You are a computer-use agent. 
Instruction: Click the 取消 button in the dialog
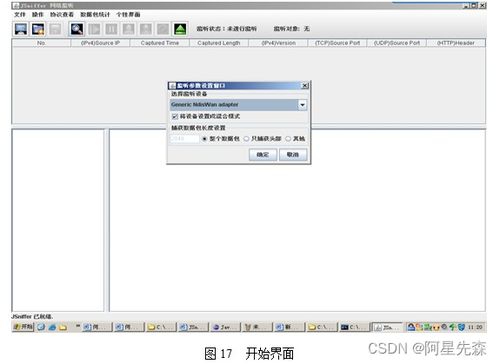point(293,155)
